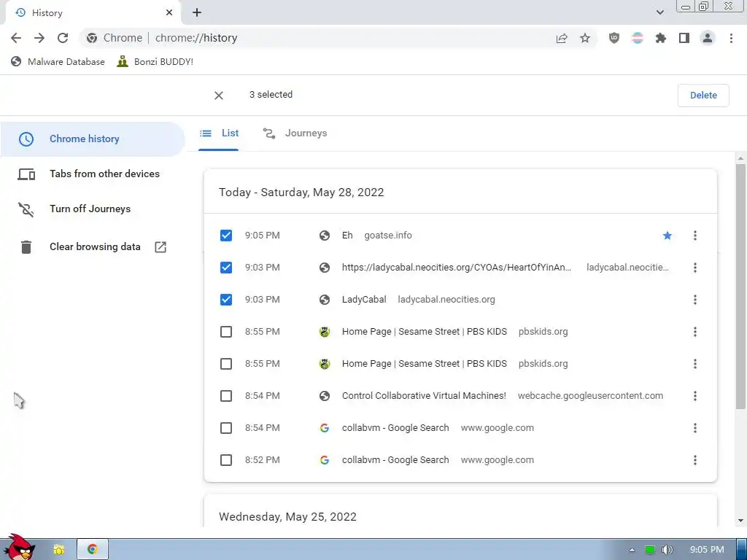The image size is (747, 560).
Task: Uncheck the LadyCabal entry checkbox
Action: click(x=226, y=300)
